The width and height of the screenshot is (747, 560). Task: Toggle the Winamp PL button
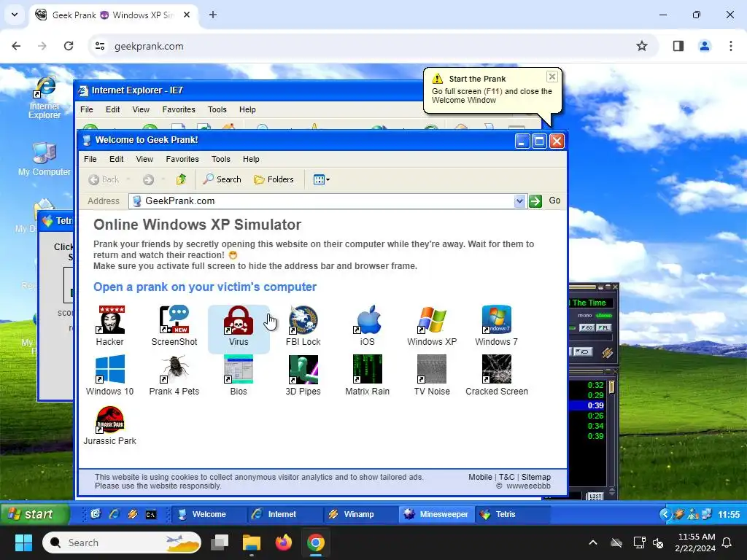tap(603, 327)
